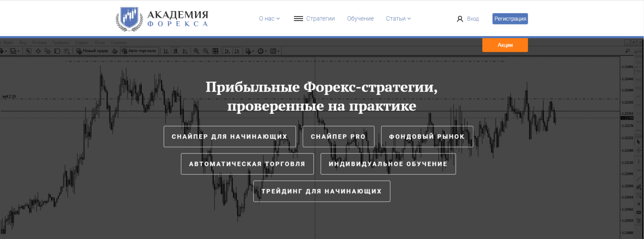Click the Прибыльные Форекс-стратегии heading

[x=322, y=96]
